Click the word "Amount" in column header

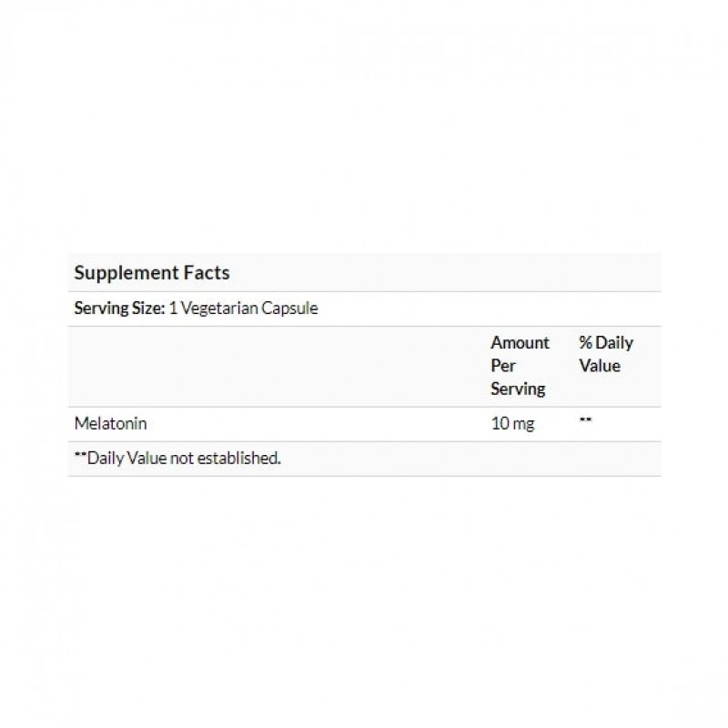tap(521, 343)
